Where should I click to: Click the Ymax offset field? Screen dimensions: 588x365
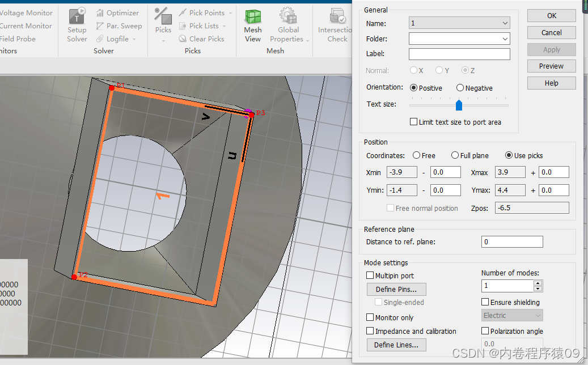pyautogui.click(x=554, y=190)
